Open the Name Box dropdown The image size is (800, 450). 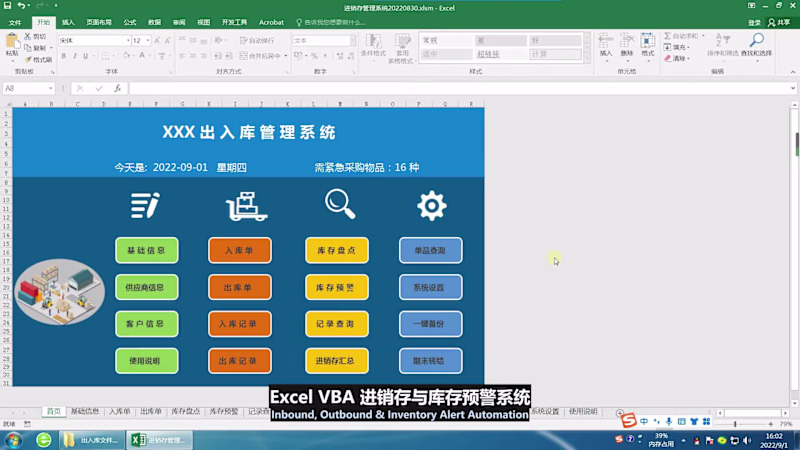tap(51, 88)
